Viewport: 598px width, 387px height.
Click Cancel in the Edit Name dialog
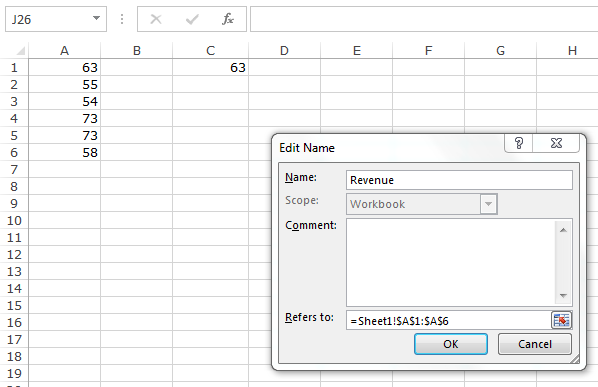tap(535, 344)
